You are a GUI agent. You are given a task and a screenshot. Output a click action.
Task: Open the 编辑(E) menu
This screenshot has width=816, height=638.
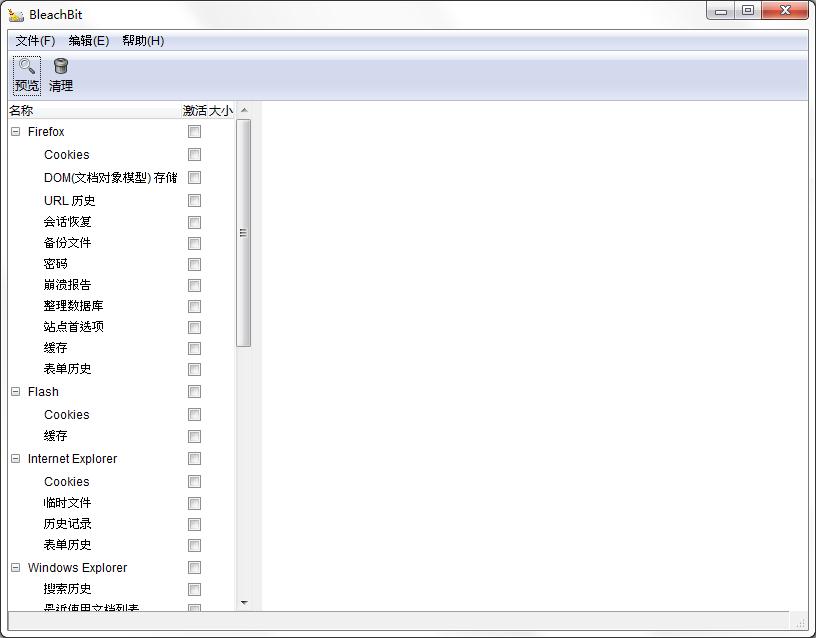pyautogui.click(x=89, y=41)
